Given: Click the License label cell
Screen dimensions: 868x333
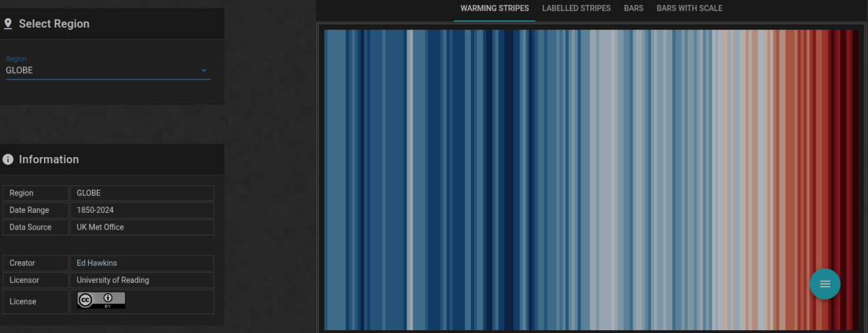Looking at the screenshot, I should pyautogui.click(x=36, y=301).
